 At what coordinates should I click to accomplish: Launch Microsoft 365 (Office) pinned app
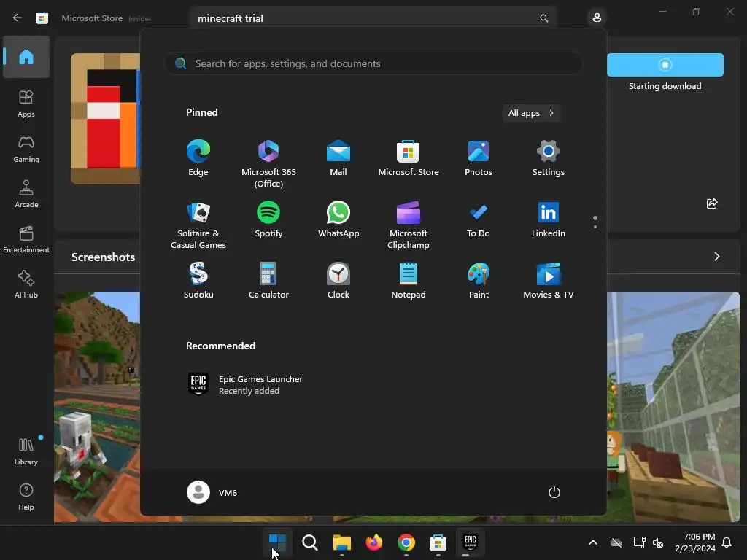pos(268,164)
